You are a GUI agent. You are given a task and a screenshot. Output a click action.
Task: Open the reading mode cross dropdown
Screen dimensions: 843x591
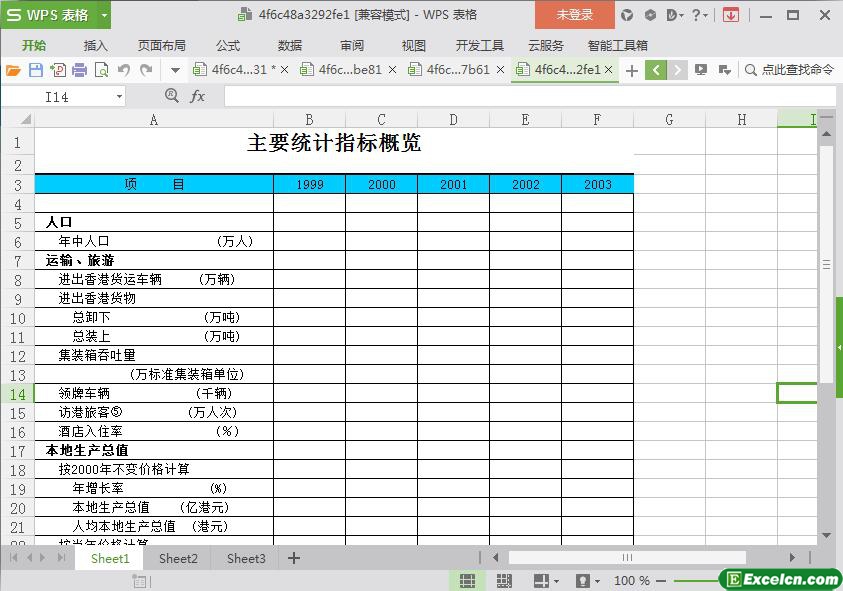point(546,581)
